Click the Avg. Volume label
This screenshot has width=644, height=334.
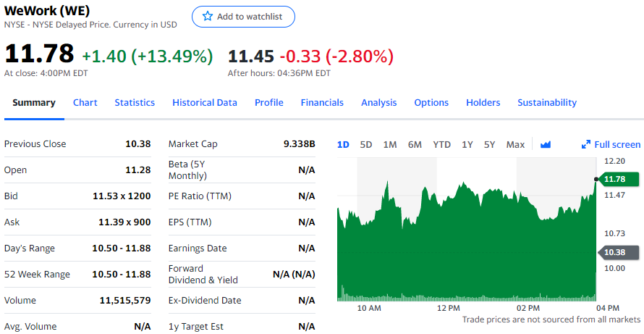tap(30, 327)
